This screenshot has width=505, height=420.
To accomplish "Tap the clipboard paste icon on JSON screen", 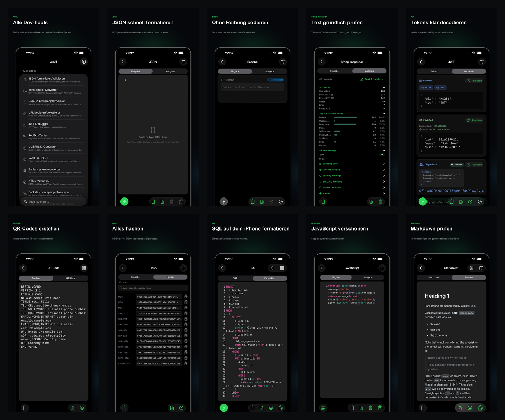I will click(x=153, y=202).
